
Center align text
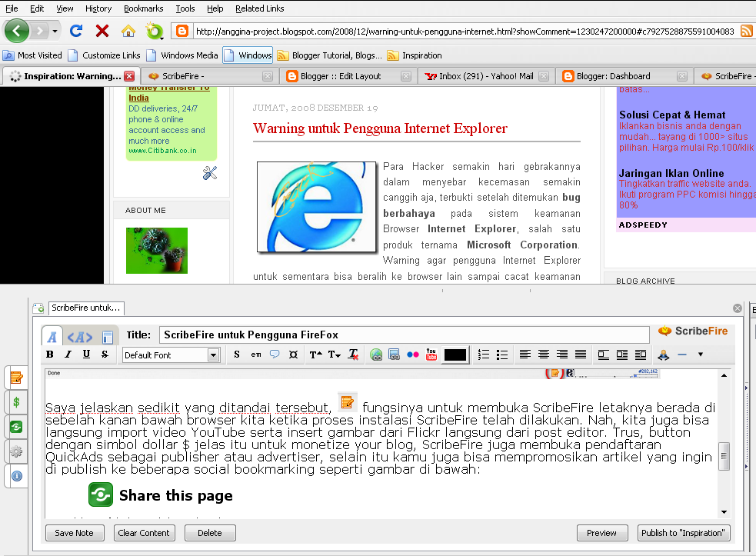544,355
